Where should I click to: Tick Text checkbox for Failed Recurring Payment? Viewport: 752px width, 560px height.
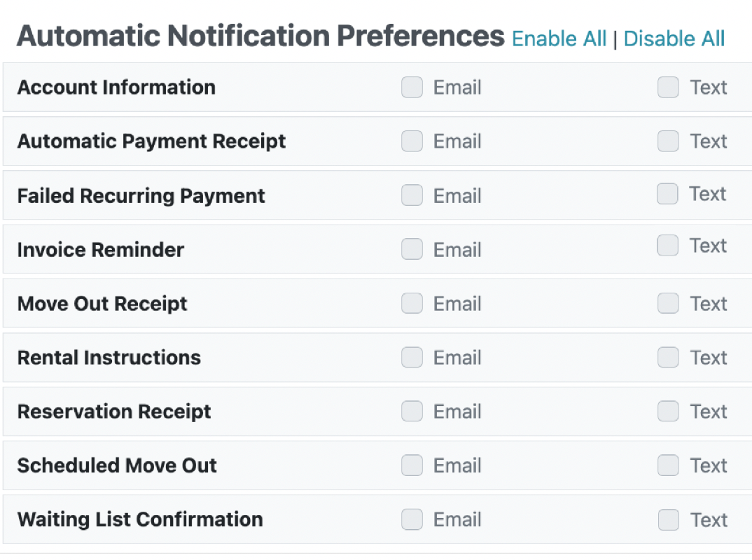[x=667, y=194]
